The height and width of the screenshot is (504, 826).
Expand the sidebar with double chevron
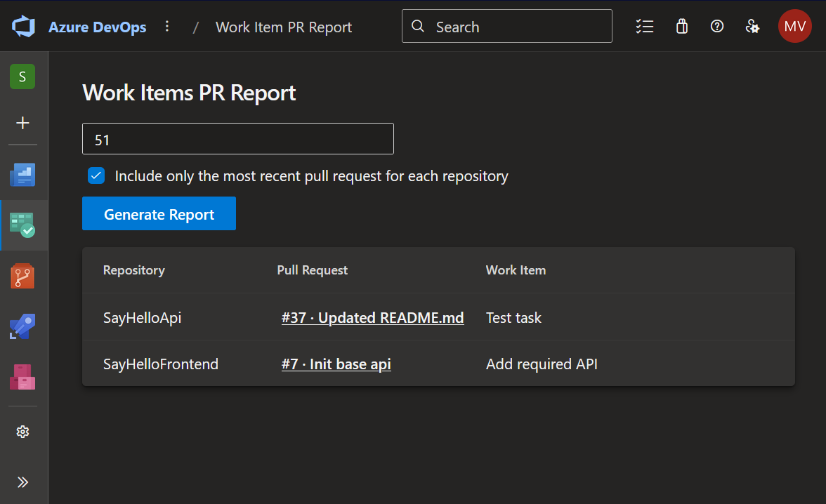(22, 482)
